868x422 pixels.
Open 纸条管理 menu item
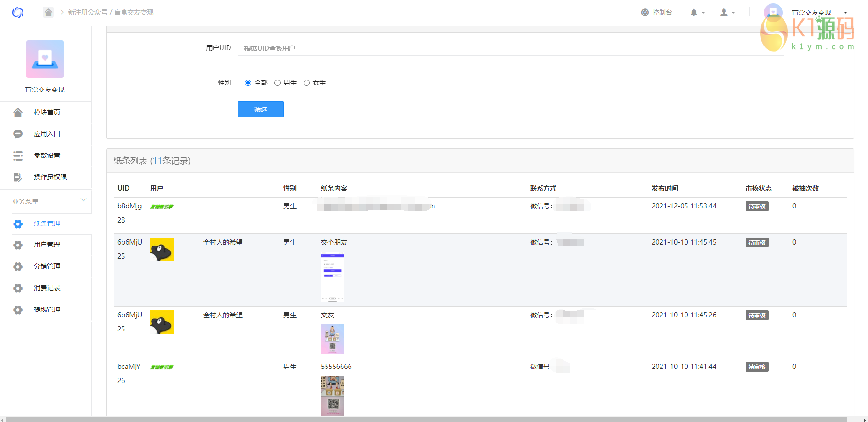point(47,223)
